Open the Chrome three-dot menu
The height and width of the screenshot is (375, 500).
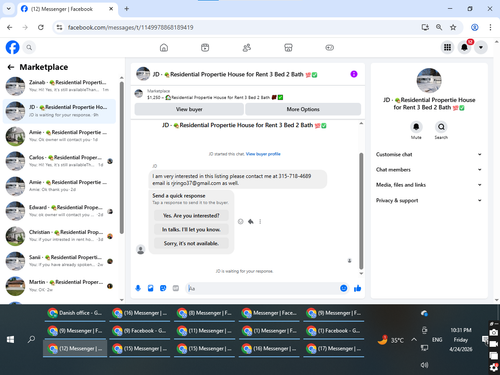point(490,27)
